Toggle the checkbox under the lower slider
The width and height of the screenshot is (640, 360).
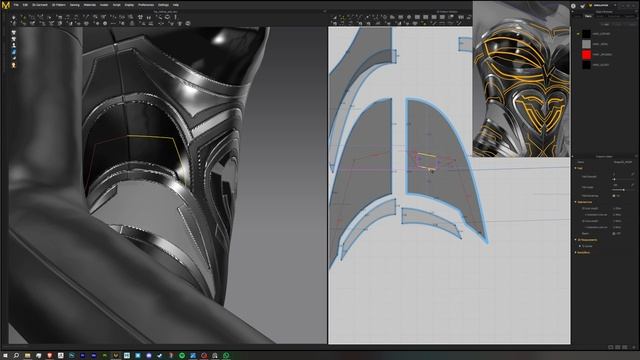point(614,196)
